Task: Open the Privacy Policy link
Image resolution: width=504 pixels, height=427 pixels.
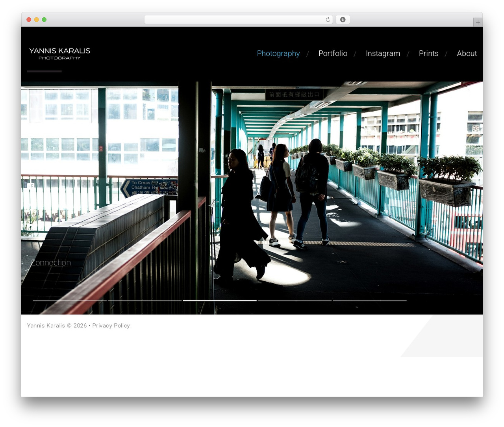Action: tap(111, 325)
